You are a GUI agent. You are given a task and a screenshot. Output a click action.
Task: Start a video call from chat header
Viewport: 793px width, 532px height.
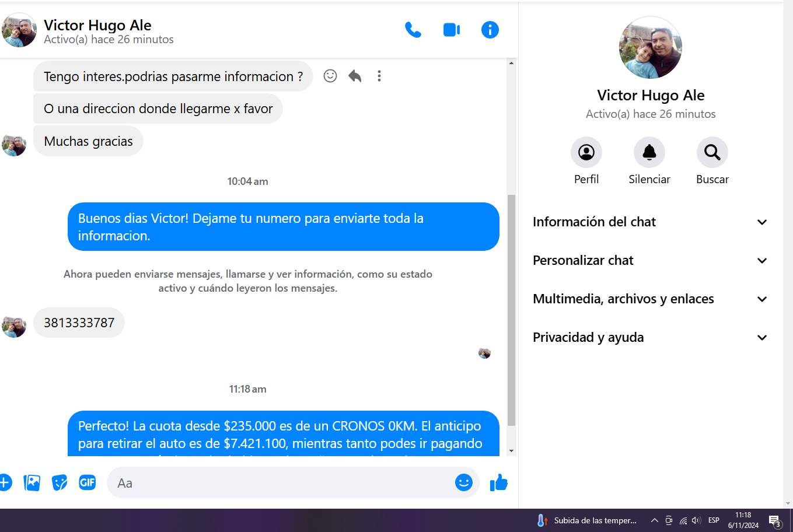[x=452, y=30]
